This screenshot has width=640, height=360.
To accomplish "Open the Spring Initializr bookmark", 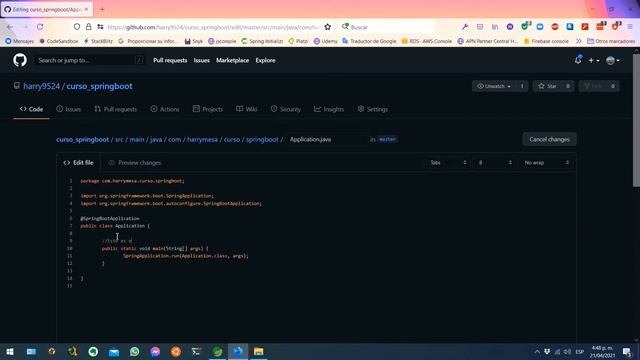I will [262, 41].
